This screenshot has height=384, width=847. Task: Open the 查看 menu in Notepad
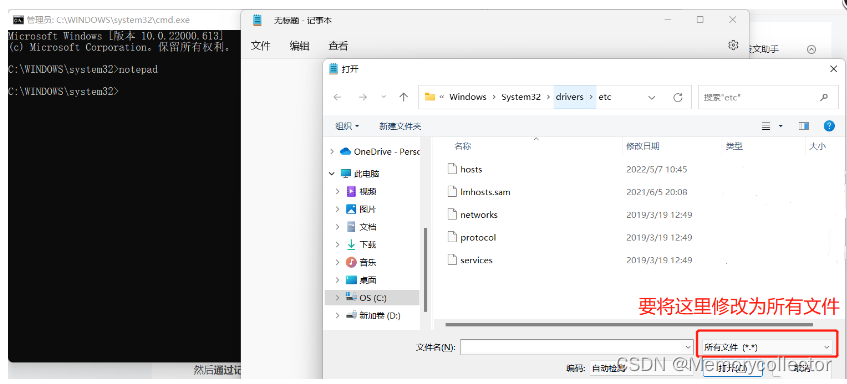tap(338, 46)
